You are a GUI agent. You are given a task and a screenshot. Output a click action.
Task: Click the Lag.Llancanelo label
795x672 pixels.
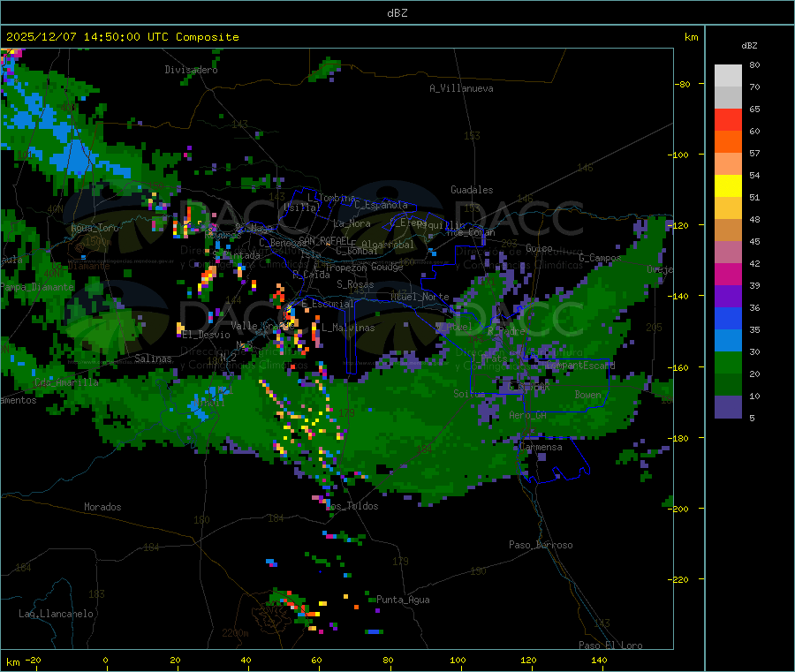pos(57,614)
